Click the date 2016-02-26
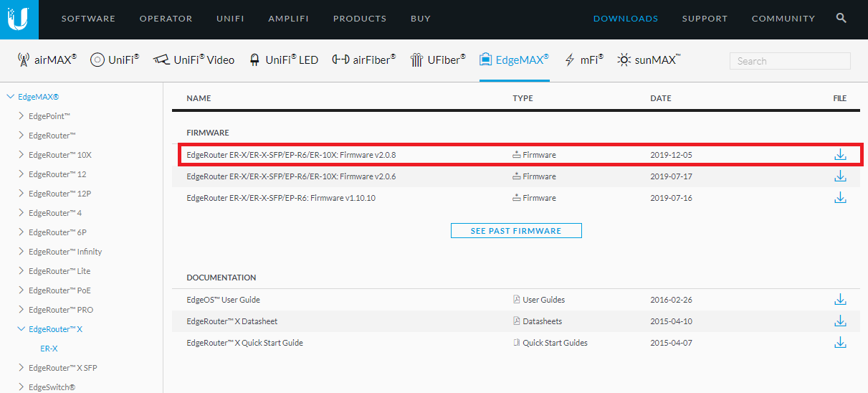The height and width of the screenshot is (393, 868). (671, 300)
